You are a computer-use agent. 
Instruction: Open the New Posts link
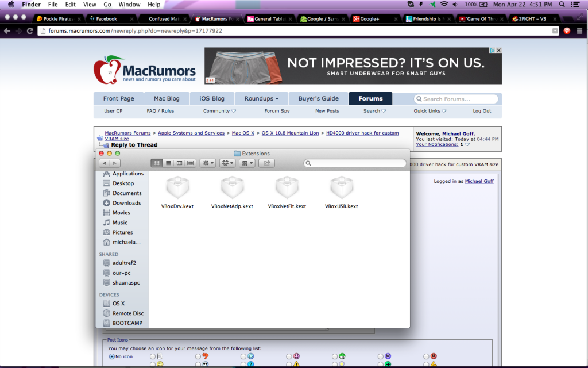point(327,111)
